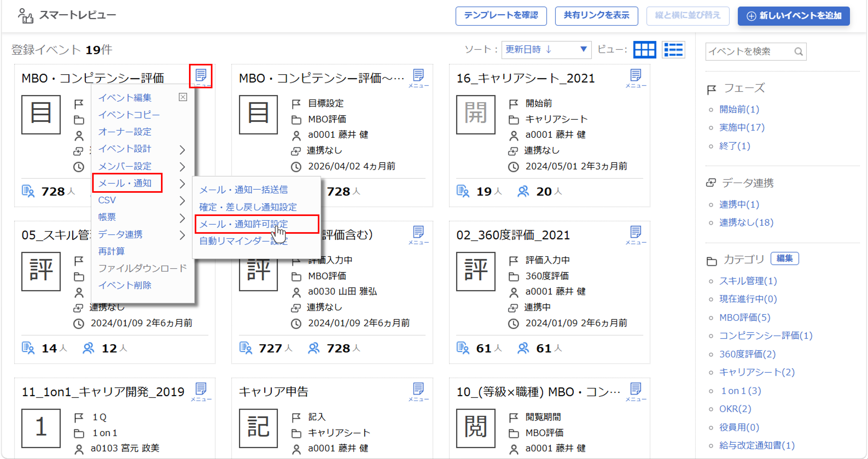Click 共有リンクを表示 button

596,16
